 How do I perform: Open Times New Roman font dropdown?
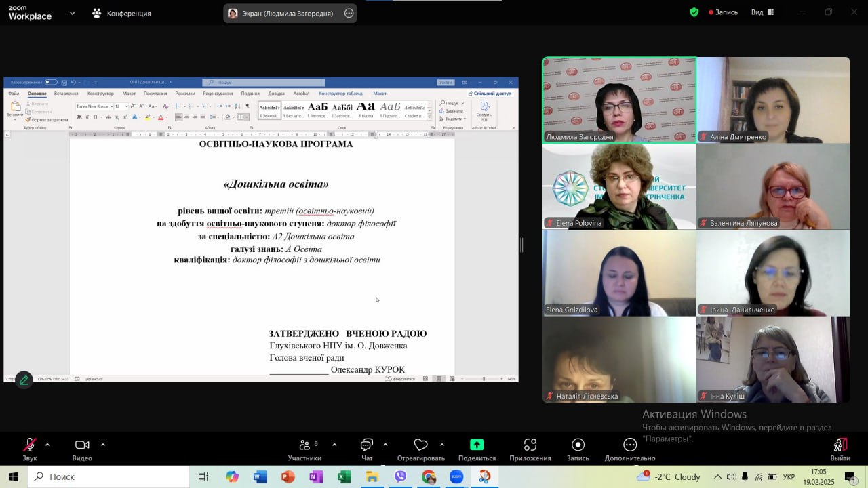coord(111,106)
